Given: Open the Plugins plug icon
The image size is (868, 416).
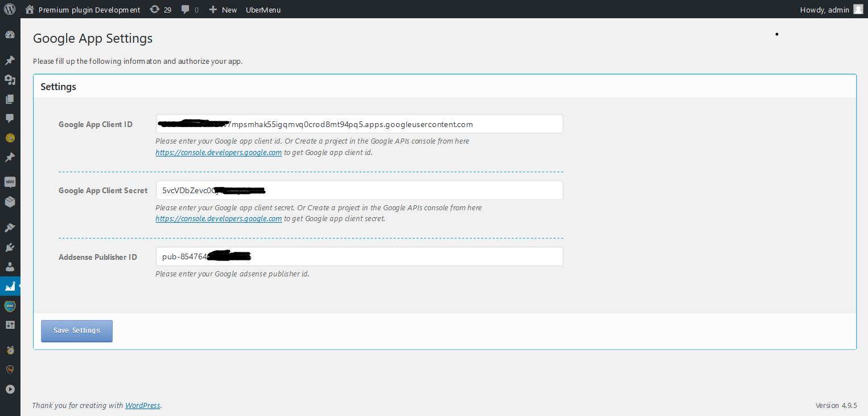Looking at the screenshot, I should point(10,247).
